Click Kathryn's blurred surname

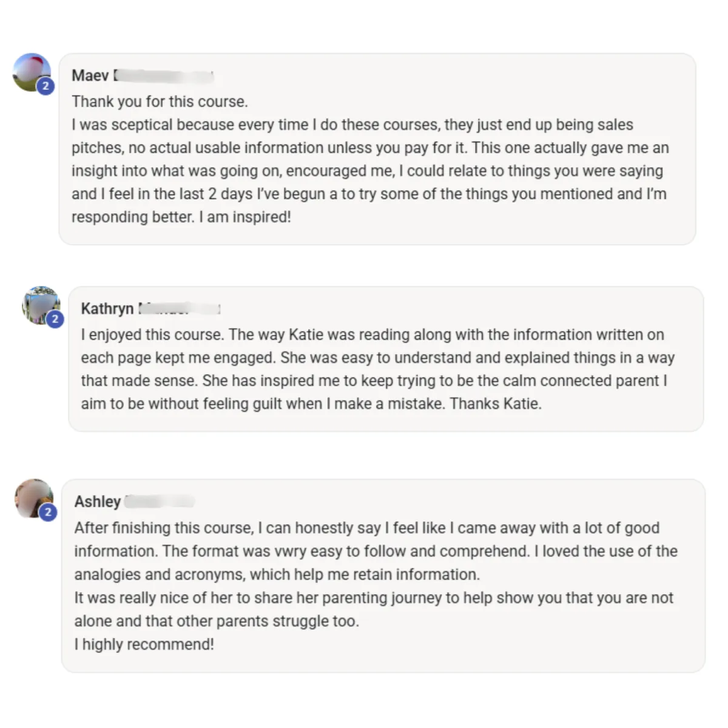(x=180, y=309)
